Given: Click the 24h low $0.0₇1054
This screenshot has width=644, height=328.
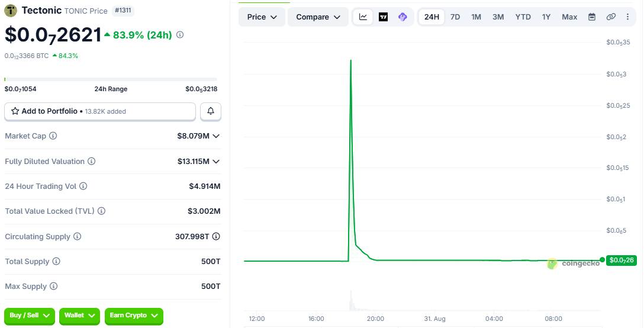Looking at the screenshot, I should coord(21,89).
